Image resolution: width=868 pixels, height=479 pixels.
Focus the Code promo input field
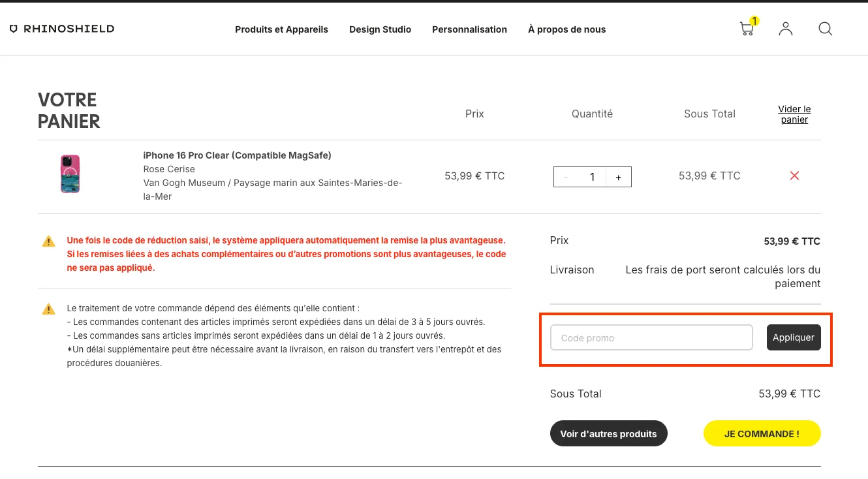pyautogui.click(x=651, y=337)
